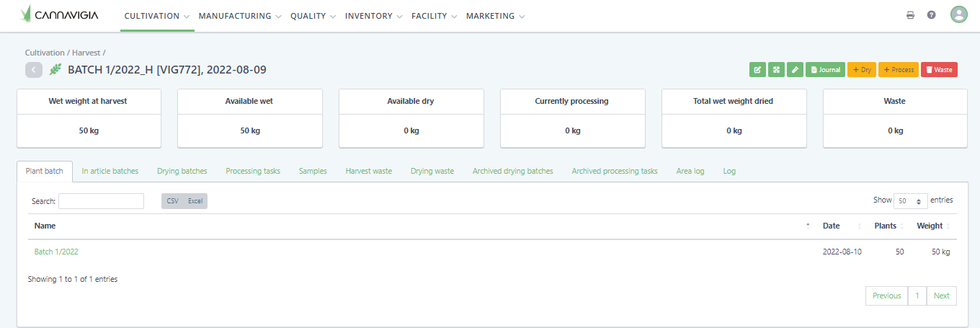Viewport: 980px width, 328px height.
Task: Click the red Waste button
Action: tap(939, 70)
